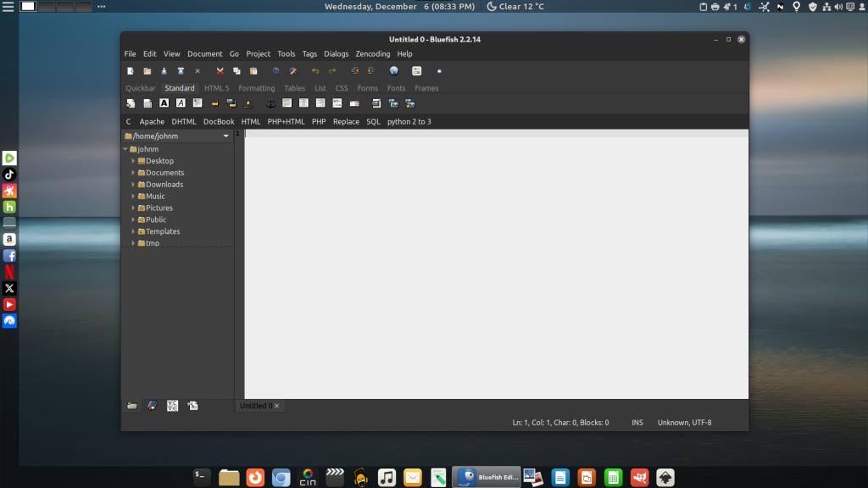868x488 pixels.
Task: Open the /home/johnm path dropdown
Action: click(226, 136)
